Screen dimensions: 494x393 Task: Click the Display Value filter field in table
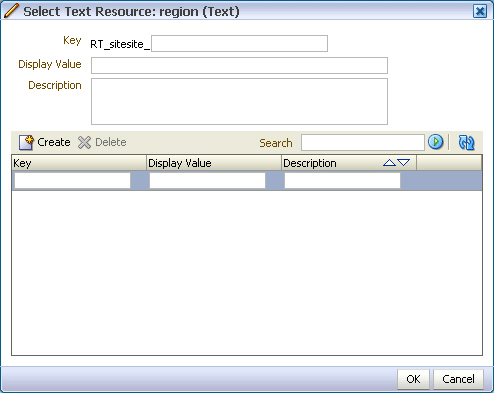[207, 180]
